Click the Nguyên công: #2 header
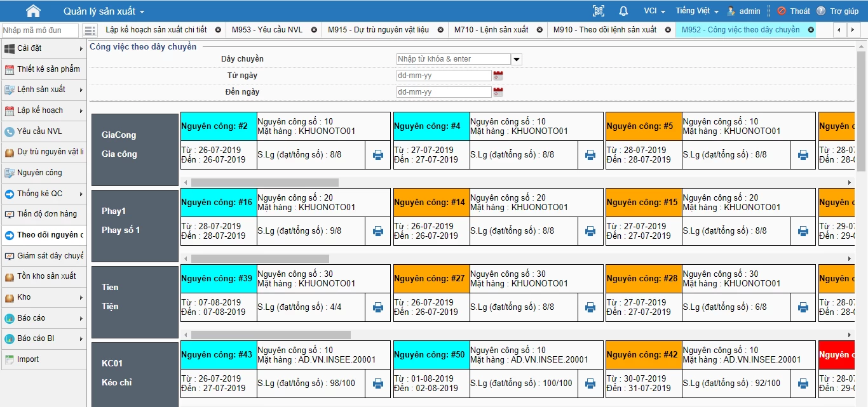Image resolution: width=868 pixels, height=407 pixels. click(x=219, y=126)
